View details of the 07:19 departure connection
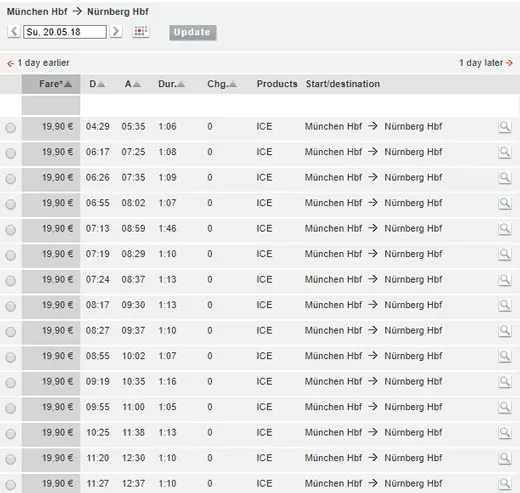520x493 pixels. coord(505,254)
